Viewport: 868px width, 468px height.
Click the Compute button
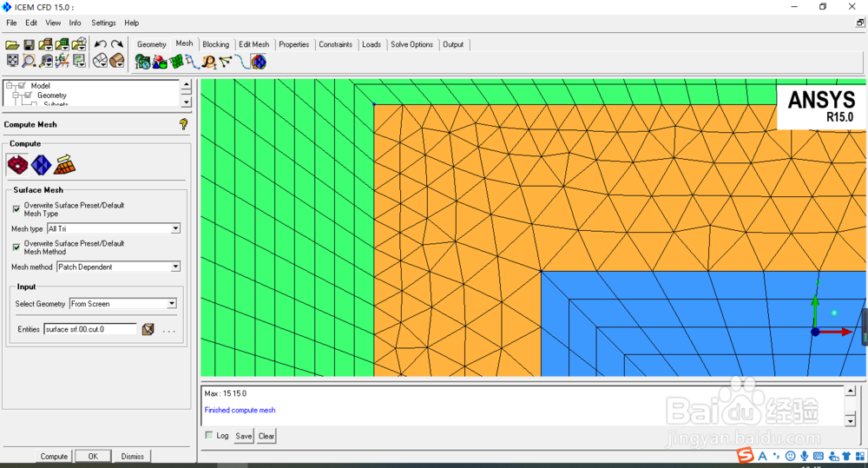coord(54,457)
